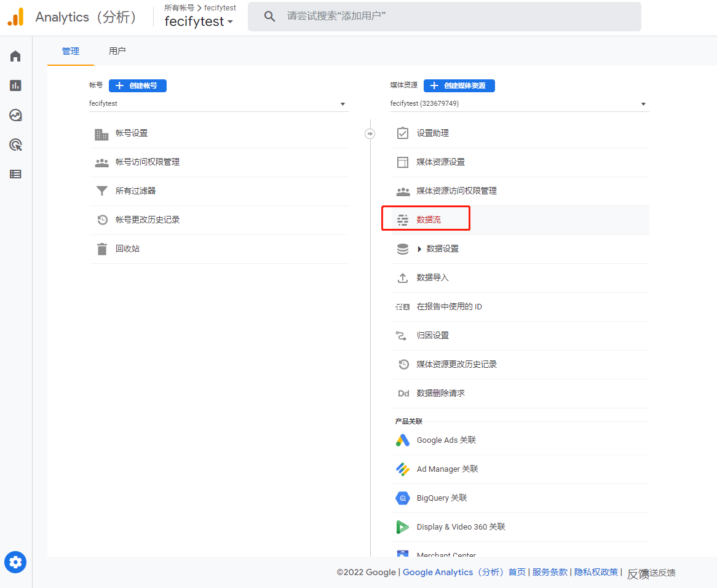Click the Google Analytics logo

[15, 17]
